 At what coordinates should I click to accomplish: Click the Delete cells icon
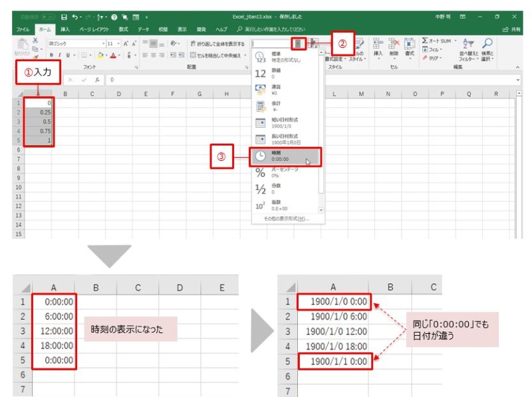coord(394,45)
